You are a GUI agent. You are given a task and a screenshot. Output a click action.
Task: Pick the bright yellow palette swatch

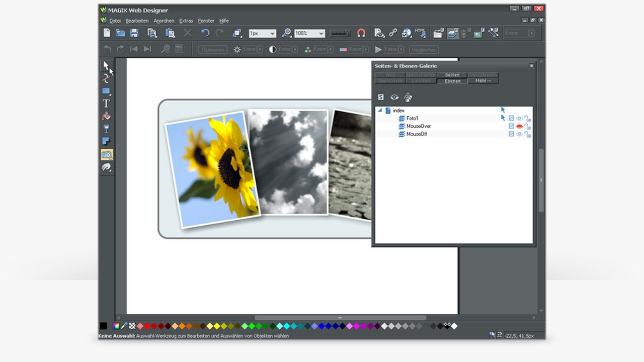tap(217, 326)
